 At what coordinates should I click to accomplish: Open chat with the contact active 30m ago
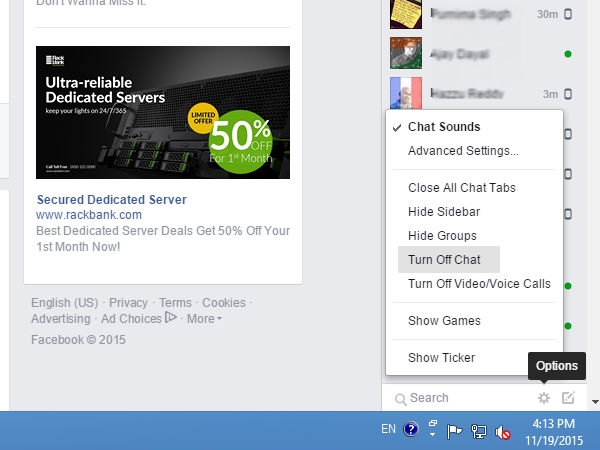click(x=482, y=15)
